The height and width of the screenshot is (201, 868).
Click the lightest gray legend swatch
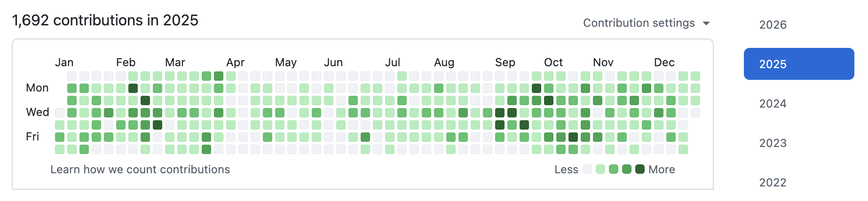[587, 170]
